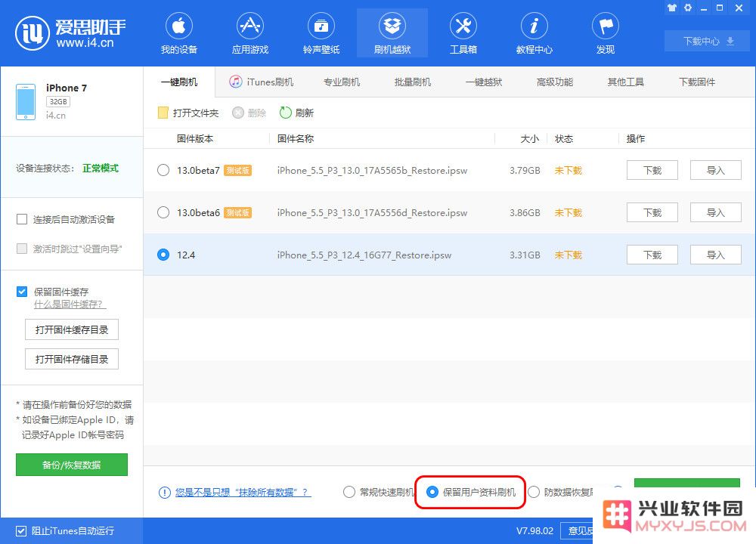Open 下载中心 download center button
Screen dimensions: 756x544
708,42
